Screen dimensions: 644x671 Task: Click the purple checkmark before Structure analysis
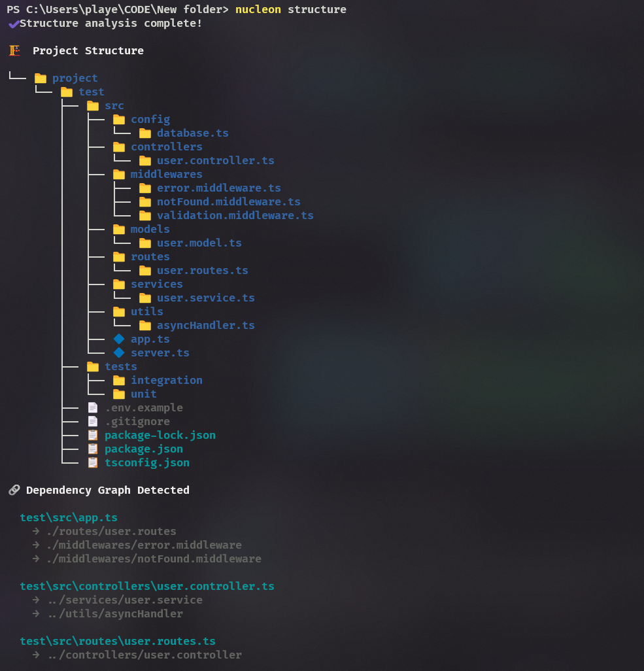(14, 24)
